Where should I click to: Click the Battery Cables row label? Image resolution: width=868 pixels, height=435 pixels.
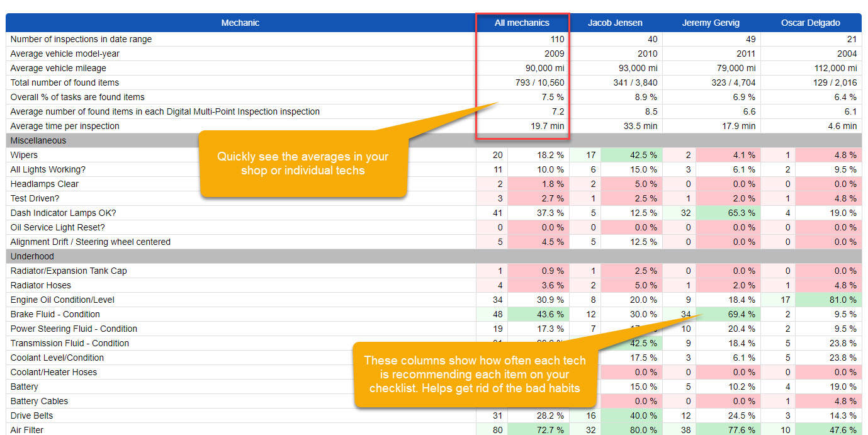(x=39, y=401)
